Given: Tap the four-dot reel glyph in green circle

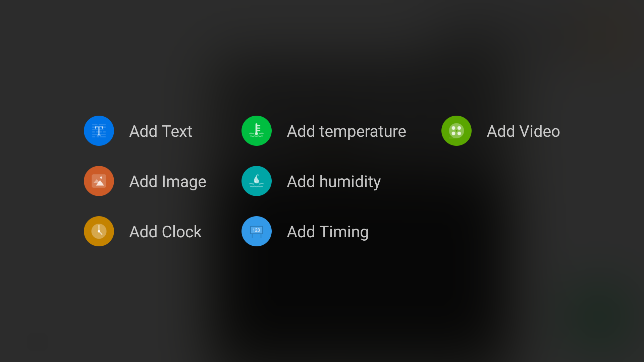Looking at the screenshot, I should (x=457, y=131).
